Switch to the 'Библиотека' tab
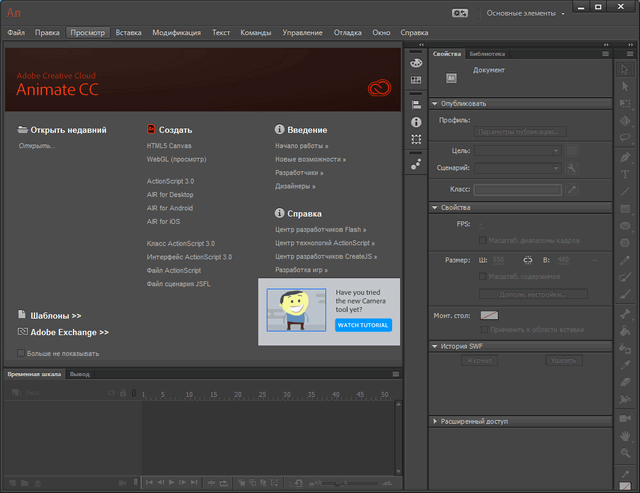640x493 pixels. 488,54
